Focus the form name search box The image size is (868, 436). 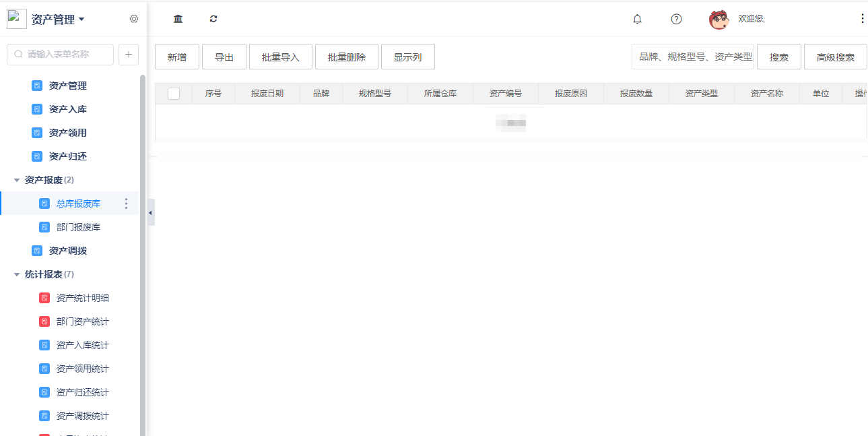(x=60, y=55)
